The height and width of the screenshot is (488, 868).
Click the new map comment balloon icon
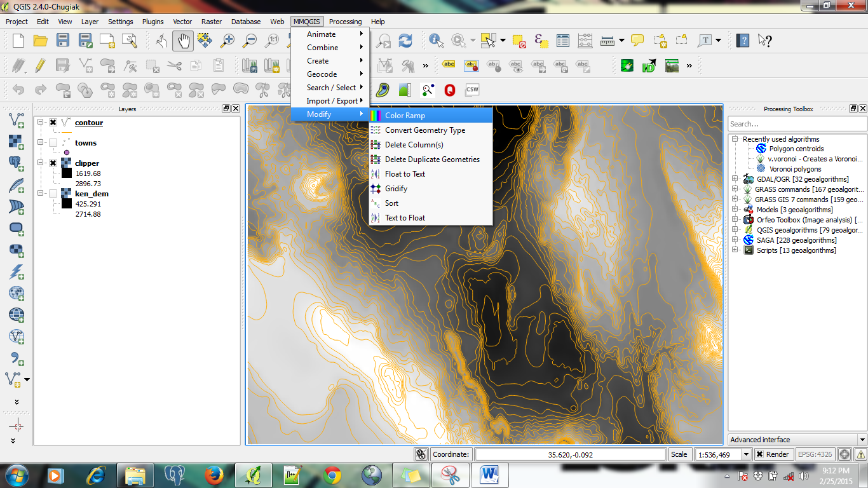pyautogui.click(x=637, y=39)
